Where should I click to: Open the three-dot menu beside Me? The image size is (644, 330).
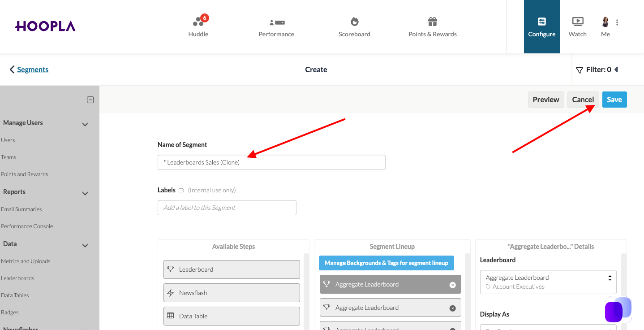tap(617, 22)
